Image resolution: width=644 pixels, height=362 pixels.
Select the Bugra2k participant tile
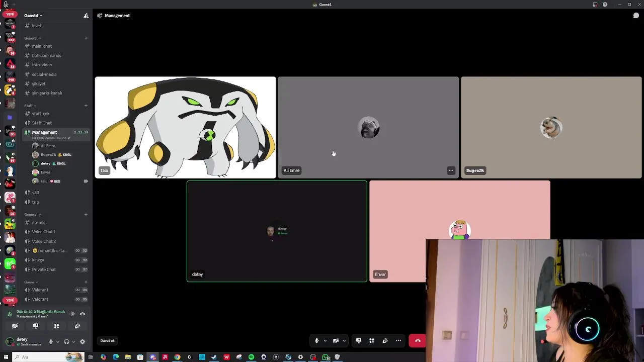pyautogui.click(x=551, y=128)
